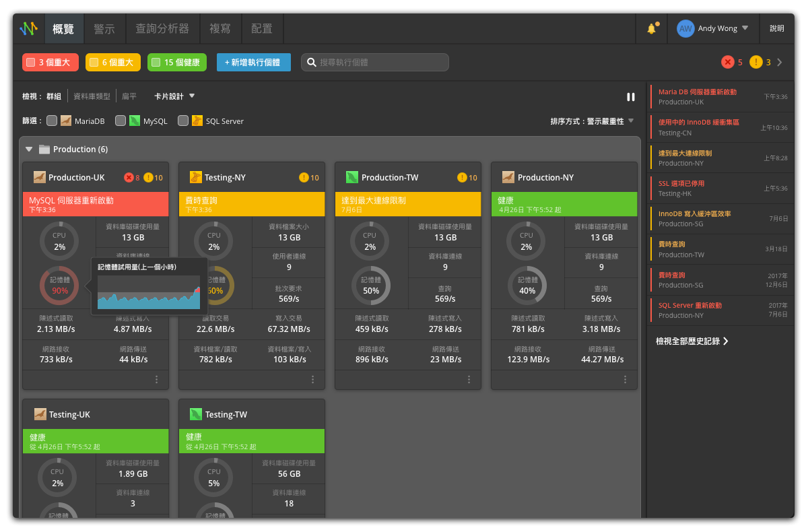Open 使用中的 InnoDB 緩衝集區 alert
This screenshot has height=532, width=808.
tap(719, 127)
